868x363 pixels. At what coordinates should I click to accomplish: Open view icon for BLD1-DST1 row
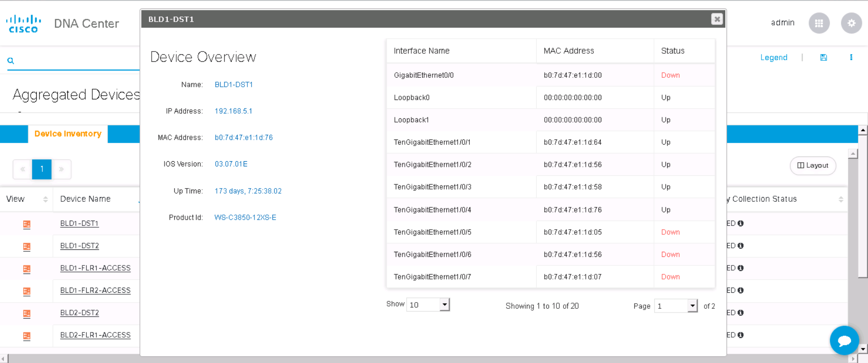click(x=27, y=224)
